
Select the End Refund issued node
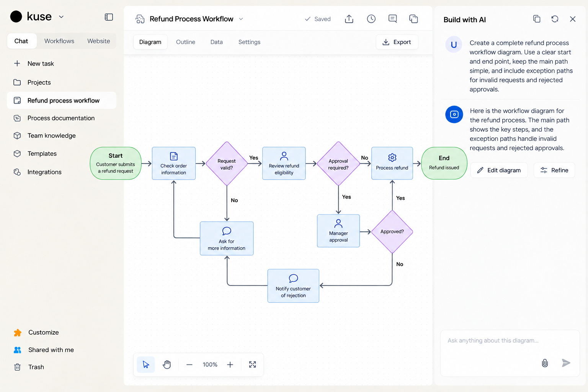tap(444, 163)
